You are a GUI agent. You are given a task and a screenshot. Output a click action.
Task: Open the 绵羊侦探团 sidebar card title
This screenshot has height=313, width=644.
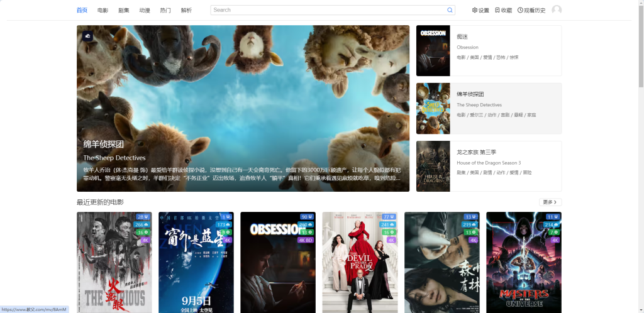pos(470,94)
